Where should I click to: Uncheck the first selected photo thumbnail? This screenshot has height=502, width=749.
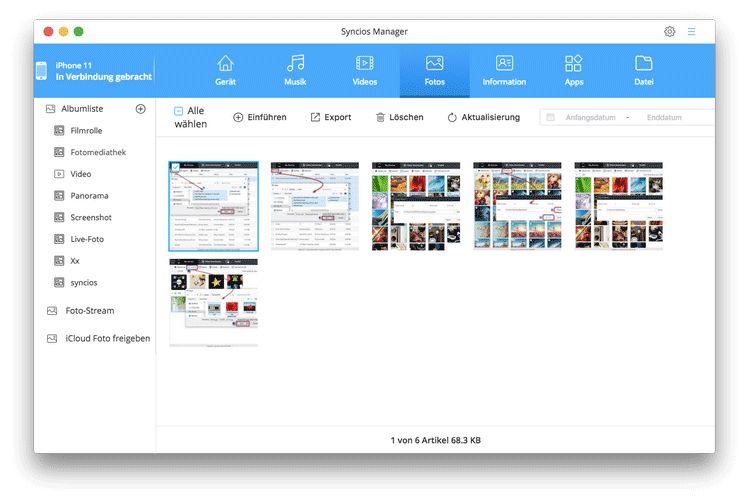coord(175,167)
